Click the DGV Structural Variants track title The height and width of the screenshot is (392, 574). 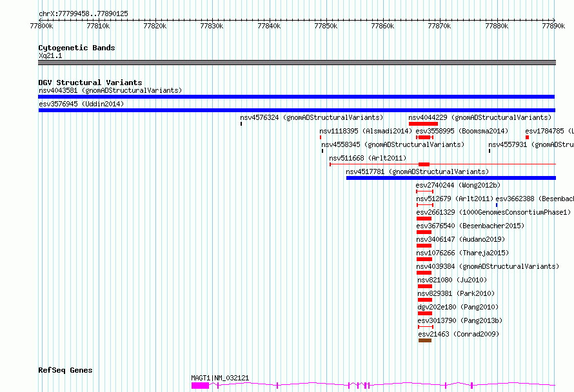point(90,83)
